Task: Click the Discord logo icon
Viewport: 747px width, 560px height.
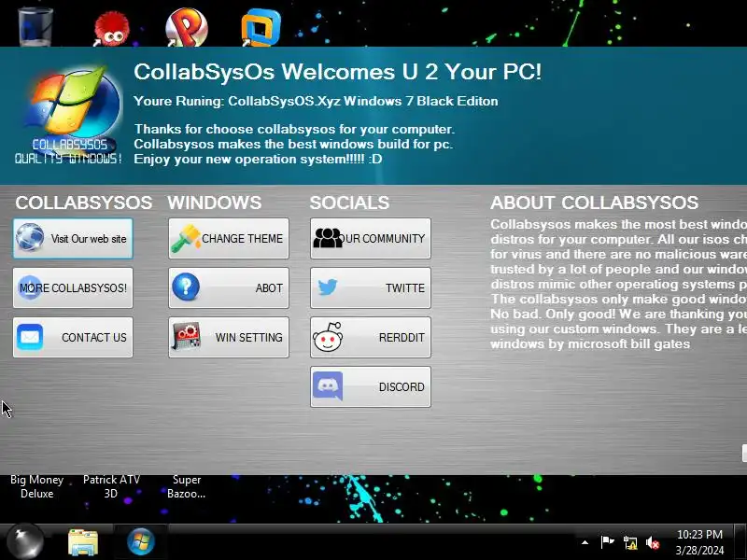Action: pos(328,385)
